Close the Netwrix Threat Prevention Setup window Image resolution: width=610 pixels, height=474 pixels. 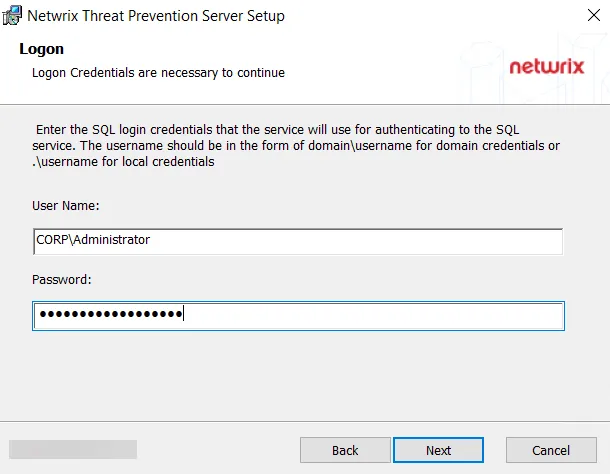click(x=594, y=15)
